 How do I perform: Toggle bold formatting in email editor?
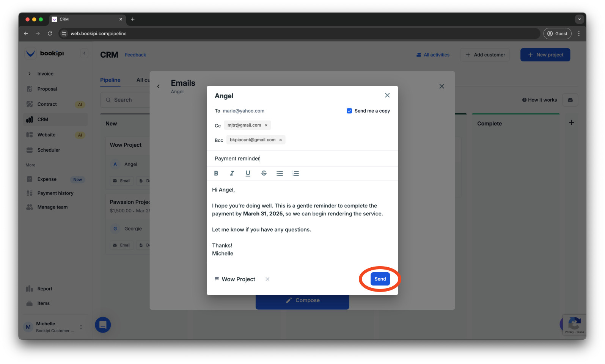coord(216,173)
